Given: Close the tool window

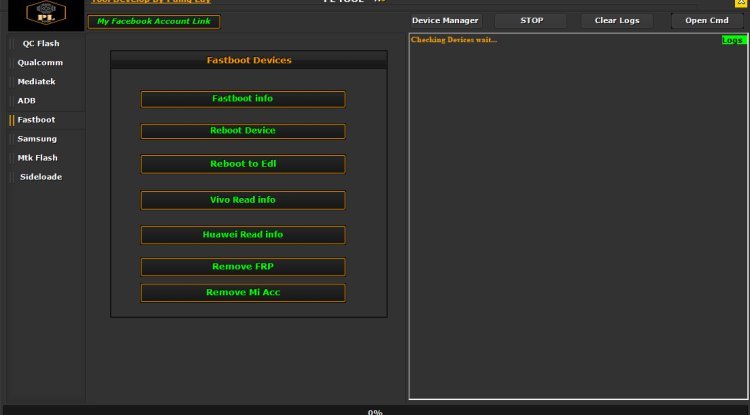Looking at the screenshot, I should point(740,2).
